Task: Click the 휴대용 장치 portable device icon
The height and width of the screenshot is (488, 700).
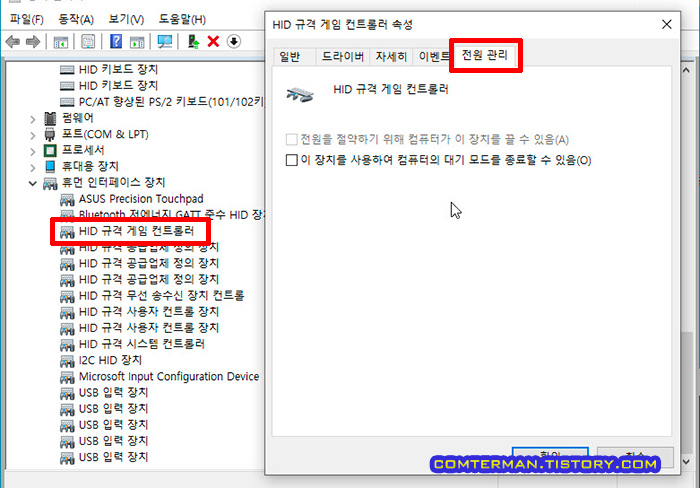Action: pyautogui.click(x=50, y=167)
